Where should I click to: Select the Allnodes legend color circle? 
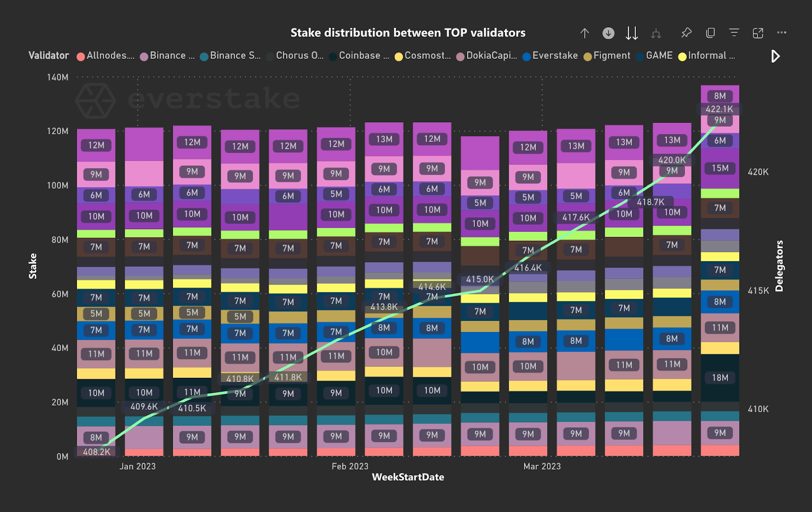pyautogui.click(x=81, y=56)
